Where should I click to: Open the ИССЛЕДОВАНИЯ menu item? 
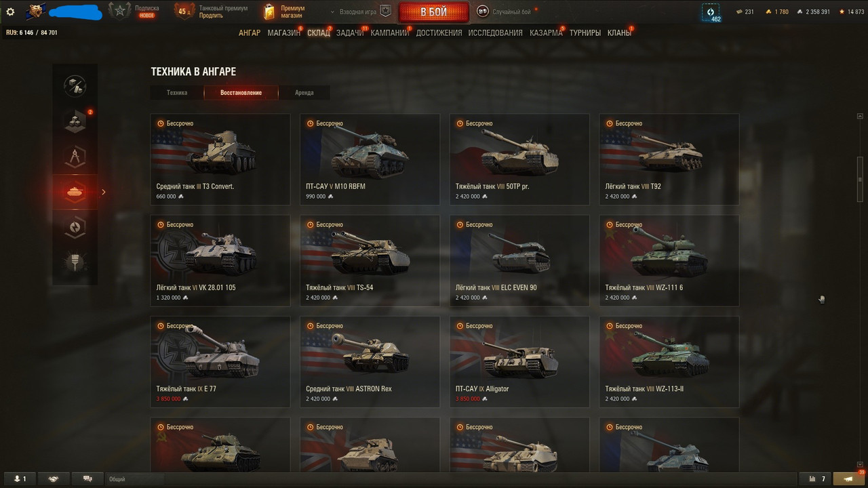click(495, 33)
